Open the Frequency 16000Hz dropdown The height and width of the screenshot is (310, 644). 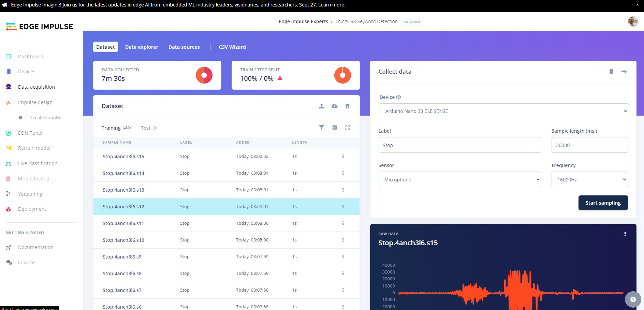[589, 179]
